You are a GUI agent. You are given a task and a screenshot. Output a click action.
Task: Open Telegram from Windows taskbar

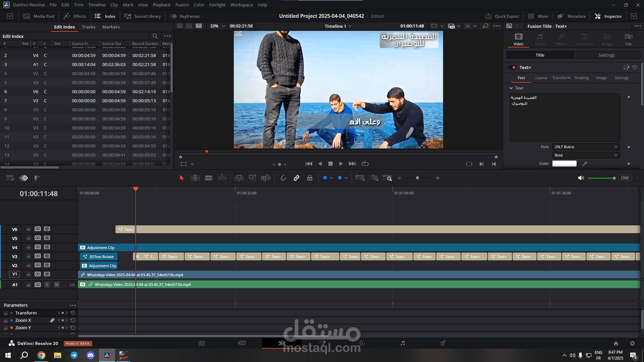74,355
